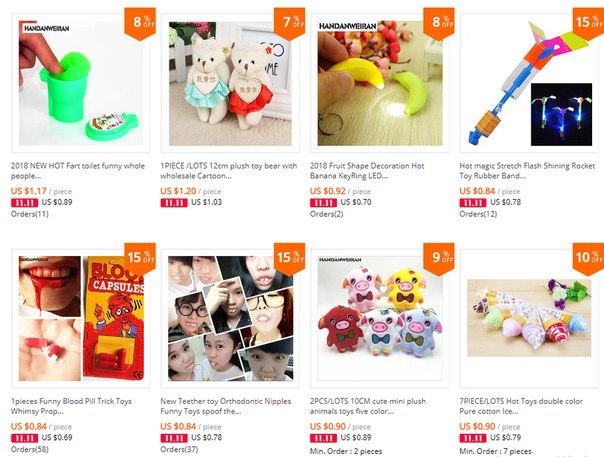Open 'Hot magic Stretch Flash Shining Rocket' title
This screenshot has height=457, width=604.
527,171
